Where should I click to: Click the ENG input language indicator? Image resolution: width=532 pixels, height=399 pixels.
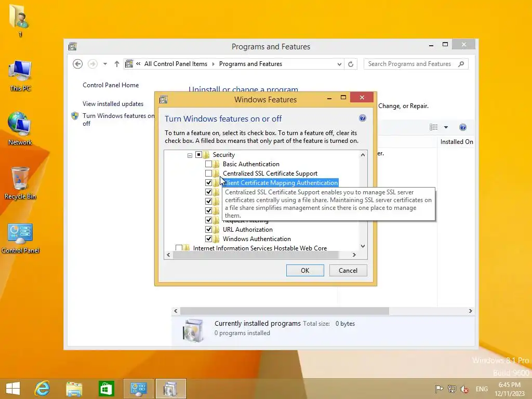(x=482, y=389)
